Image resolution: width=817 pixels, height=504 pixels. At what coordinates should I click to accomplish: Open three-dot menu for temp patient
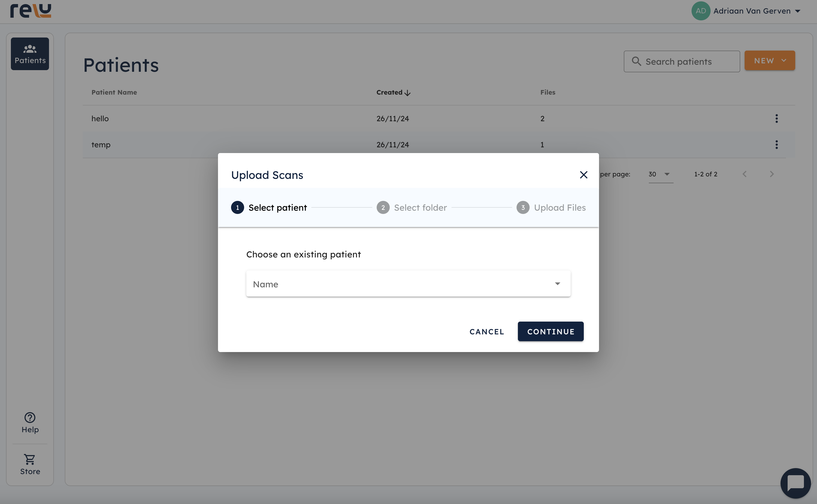coord(776,145)
